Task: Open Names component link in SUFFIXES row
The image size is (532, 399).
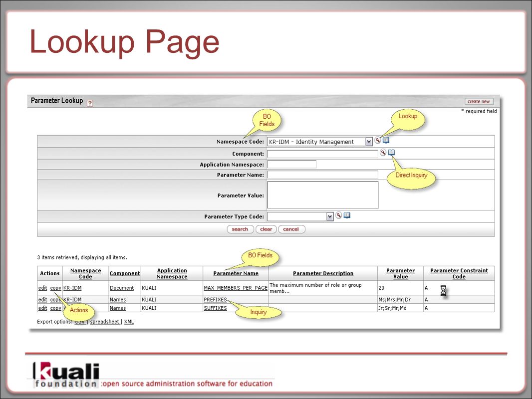Action: point(118,308)
